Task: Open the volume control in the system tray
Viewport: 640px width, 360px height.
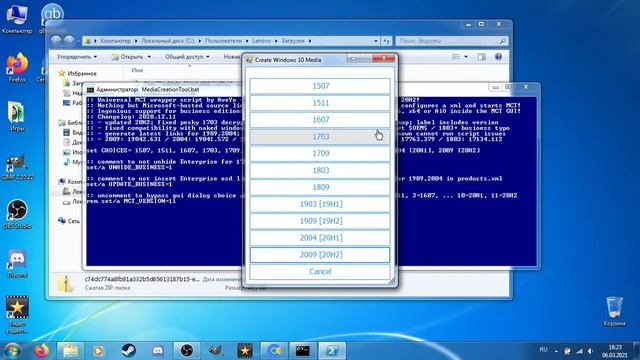Action: click(591, 351)
